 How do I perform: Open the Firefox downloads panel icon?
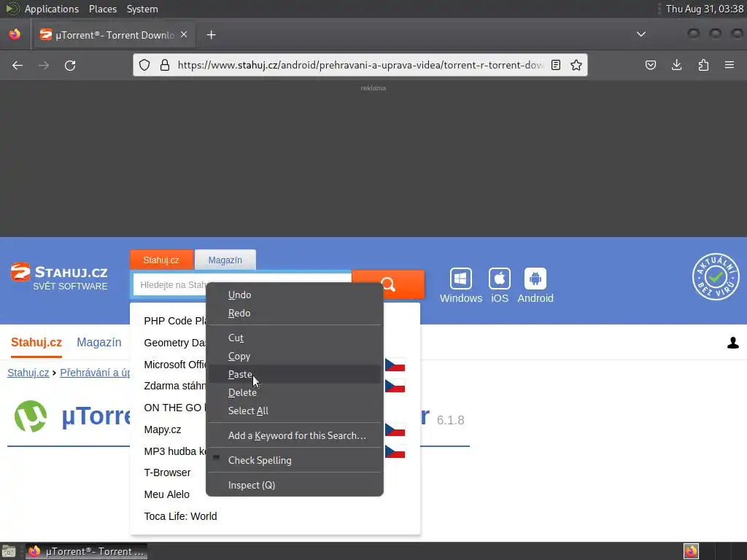(x=676, y=65)
